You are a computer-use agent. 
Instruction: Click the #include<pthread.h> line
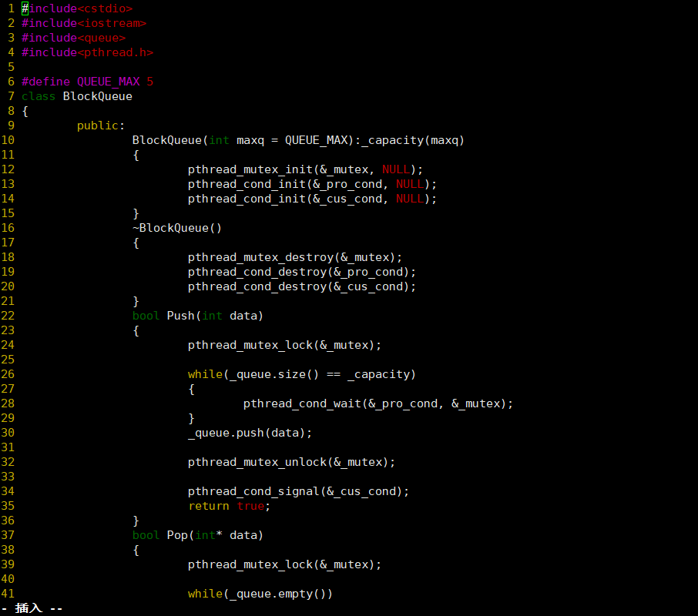point(87,52)
